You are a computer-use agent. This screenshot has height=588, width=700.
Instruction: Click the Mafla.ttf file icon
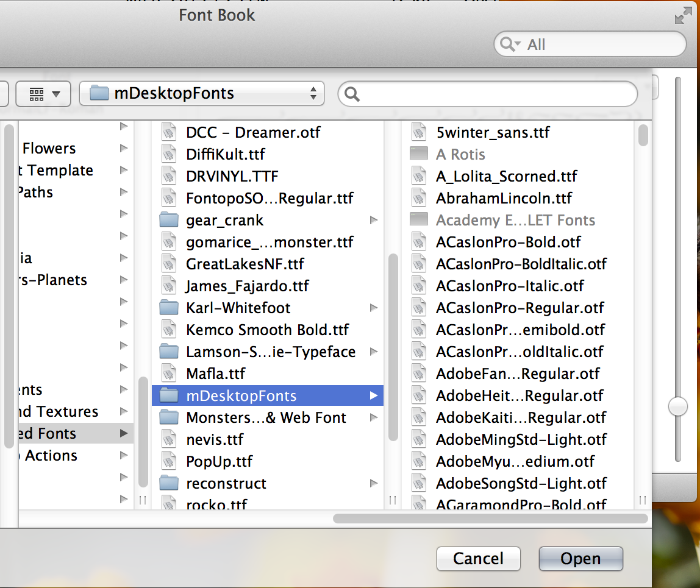point(169,374)
